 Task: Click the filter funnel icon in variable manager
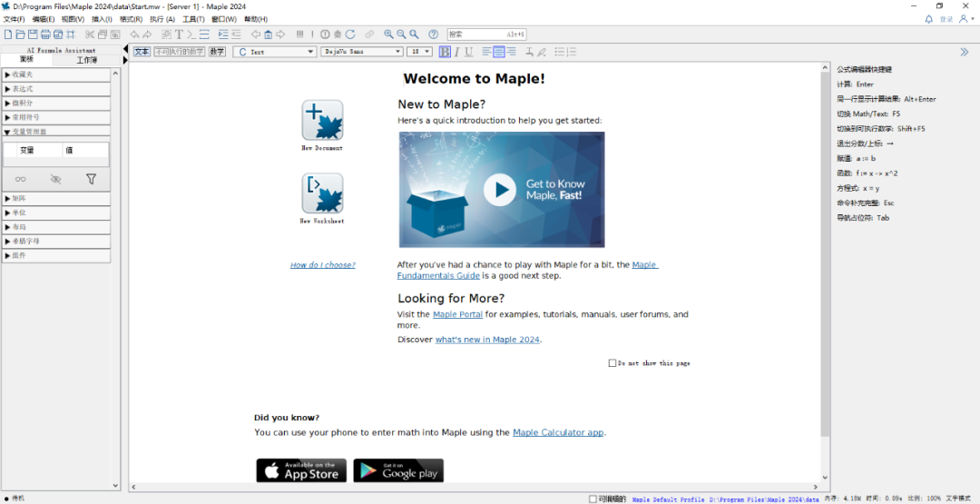tap(91, 180)
